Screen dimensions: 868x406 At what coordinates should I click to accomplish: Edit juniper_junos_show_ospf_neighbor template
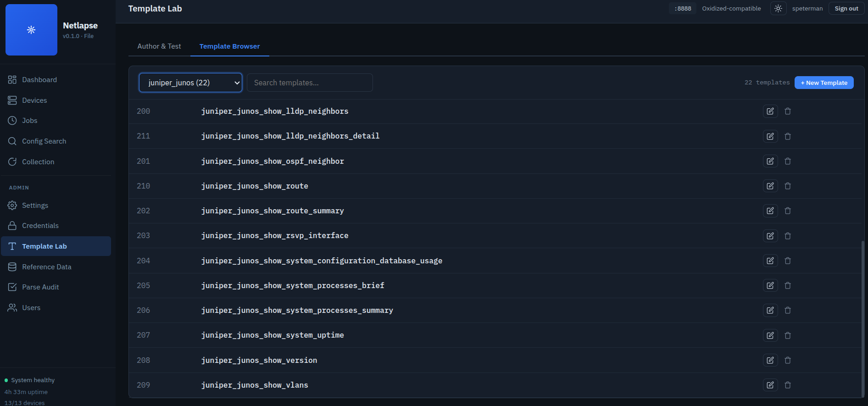tap(770, 161)
